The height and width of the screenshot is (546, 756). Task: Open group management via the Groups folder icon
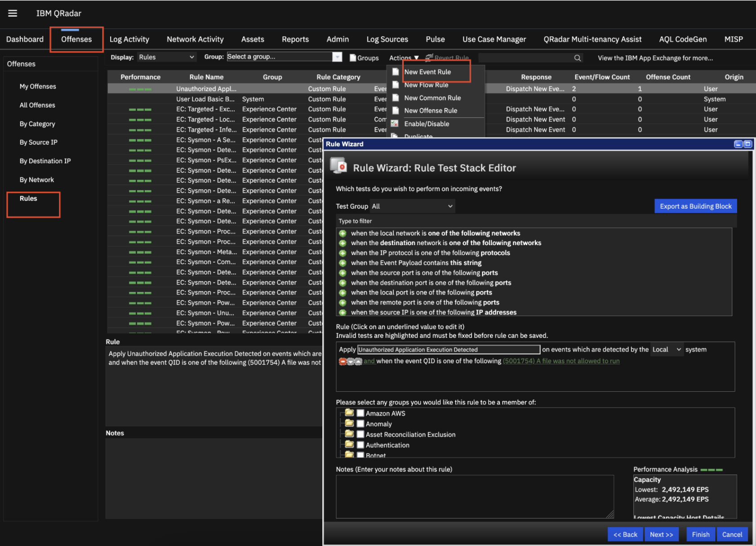(353, 58)
